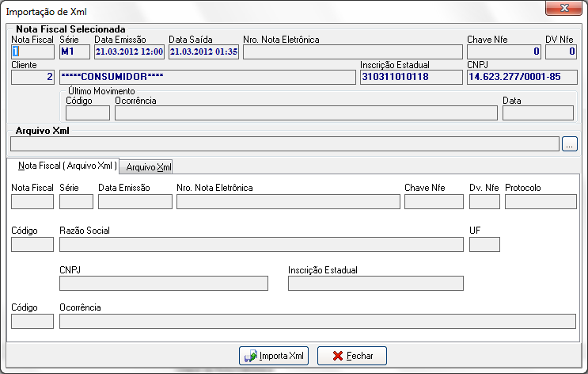Click the tab's Nro. Nota Eletrônica field
Image resolution: width=588 pixels, height=374 pixels.
(288, 201)
